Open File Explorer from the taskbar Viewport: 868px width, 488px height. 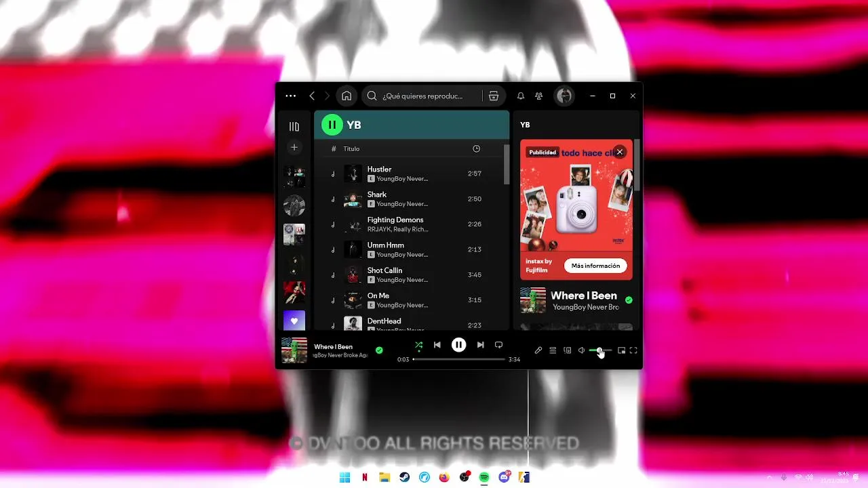[x=384, y=477]
